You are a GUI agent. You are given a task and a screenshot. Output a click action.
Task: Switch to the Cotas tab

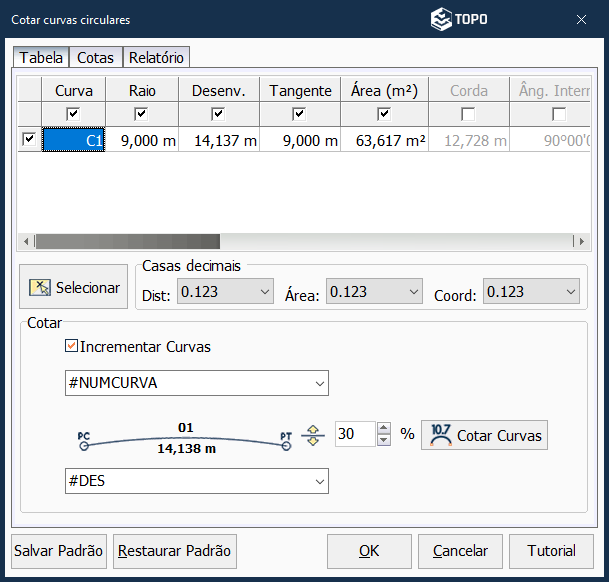[x=96, y=58]
